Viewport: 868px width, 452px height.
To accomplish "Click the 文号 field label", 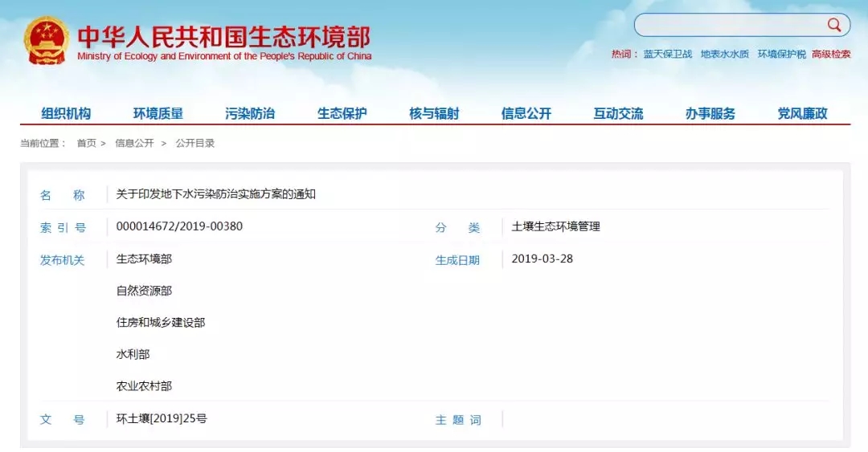I will (x=62, y=420).
